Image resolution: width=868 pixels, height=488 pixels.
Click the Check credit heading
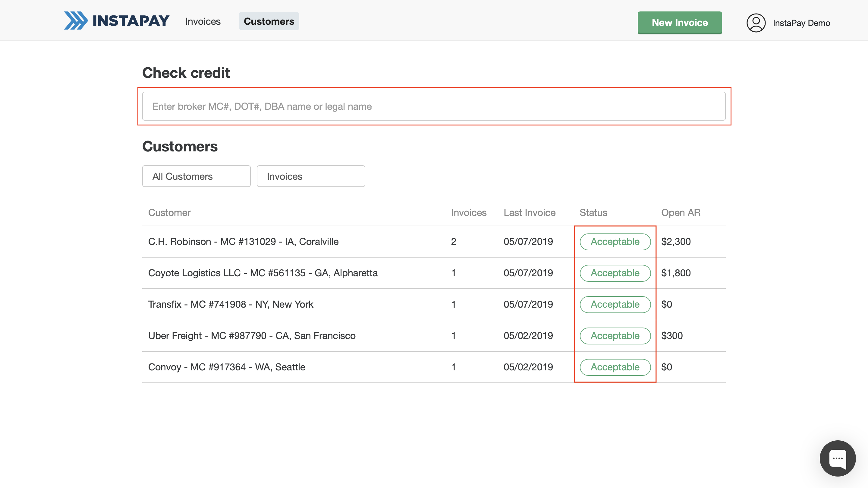pos(186,73)
